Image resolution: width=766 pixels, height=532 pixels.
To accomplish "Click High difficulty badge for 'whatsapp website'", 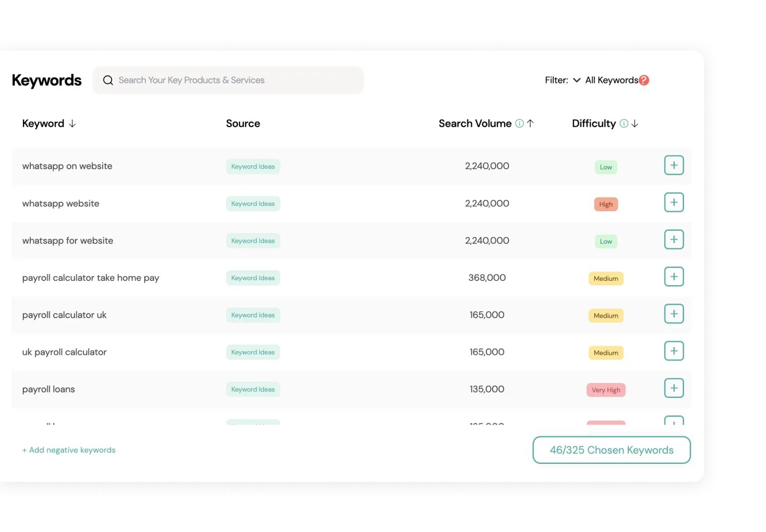I will (x=606, y=204).
